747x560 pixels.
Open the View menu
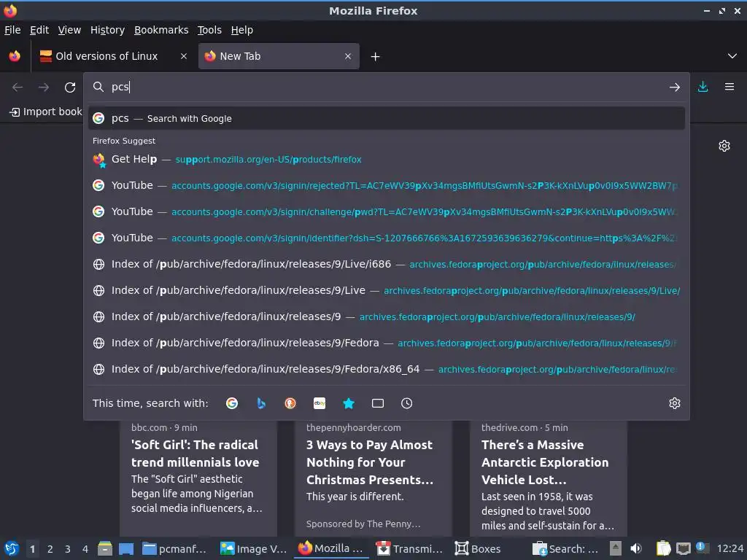pyautogui.click(x=69, y=30)
